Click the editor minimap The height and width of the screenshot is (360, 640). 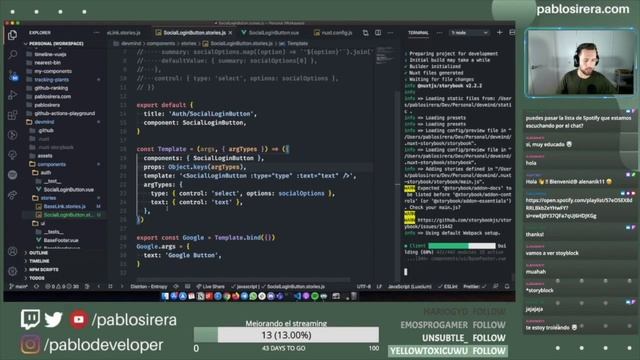click(384, 56)
